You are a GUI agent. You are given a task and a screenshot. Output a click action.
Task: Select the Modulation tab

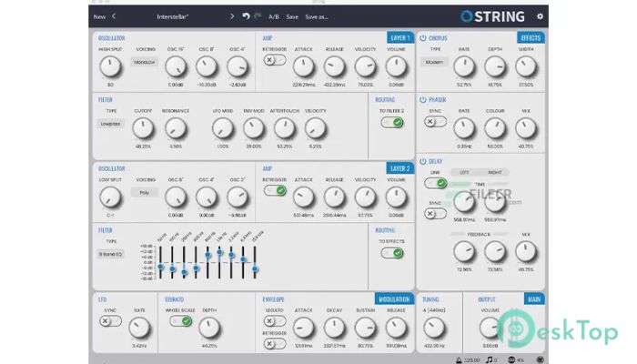[x=394, y=299]
